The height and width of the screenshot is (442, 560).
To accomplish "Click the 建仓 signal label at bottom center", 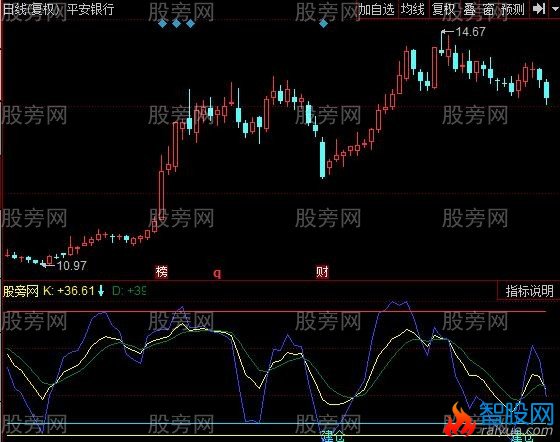I will tap(332, 437).
